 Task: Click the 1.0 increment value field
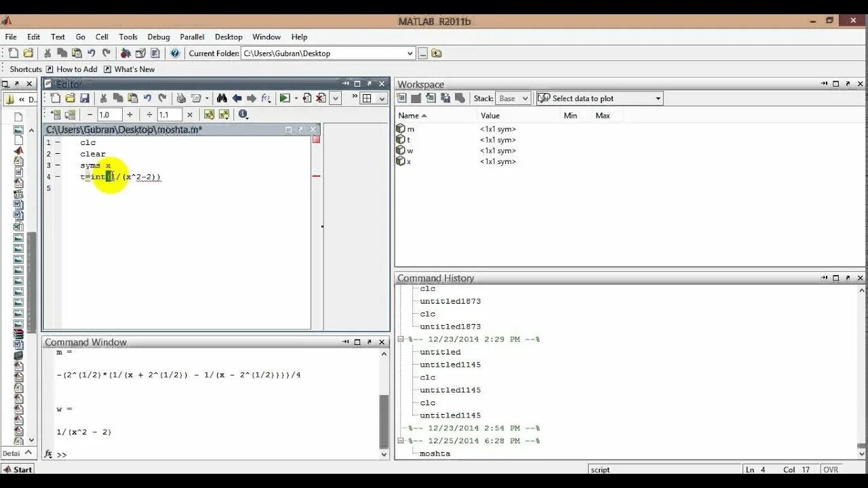click(x=109, y=115)
